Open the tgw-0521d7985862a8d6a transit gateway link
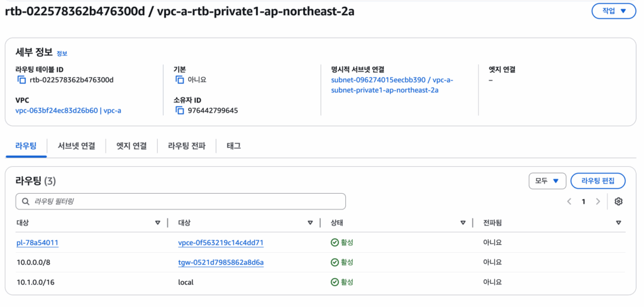 (221, 262)
